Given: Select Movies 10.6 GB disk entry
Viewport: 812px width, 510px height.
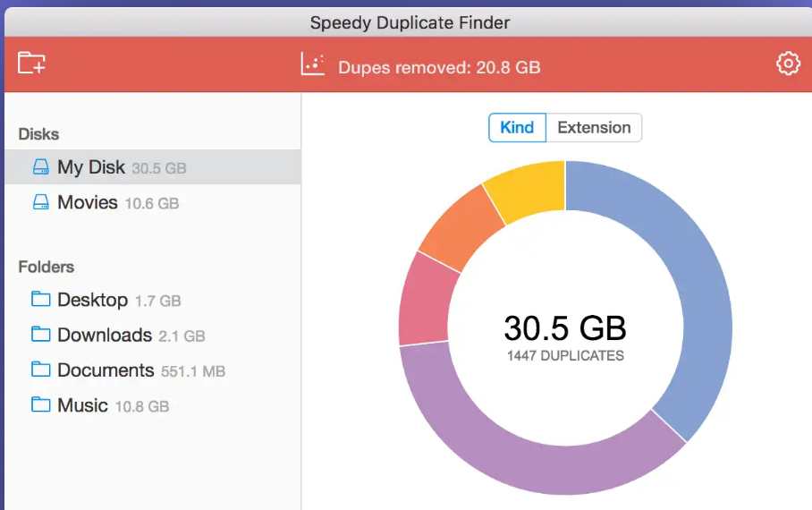Looking at the screenshot, I should coord(117,202).
